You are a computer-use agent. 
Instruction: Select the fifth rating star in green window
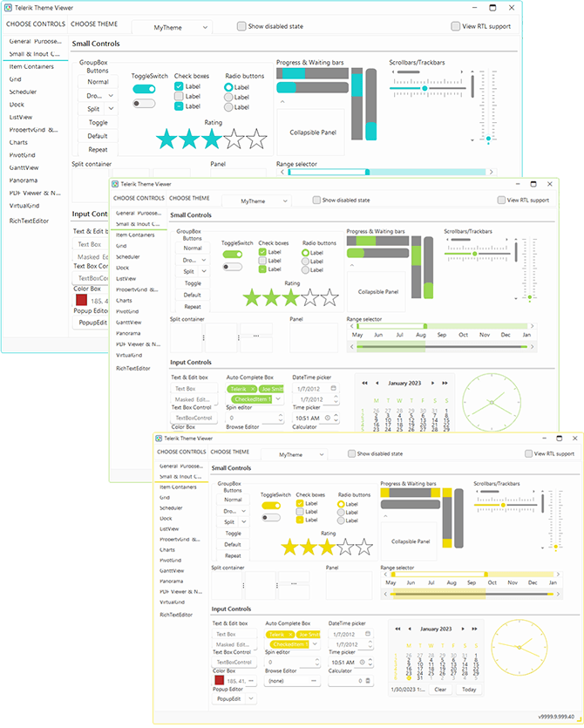[329, 297]
